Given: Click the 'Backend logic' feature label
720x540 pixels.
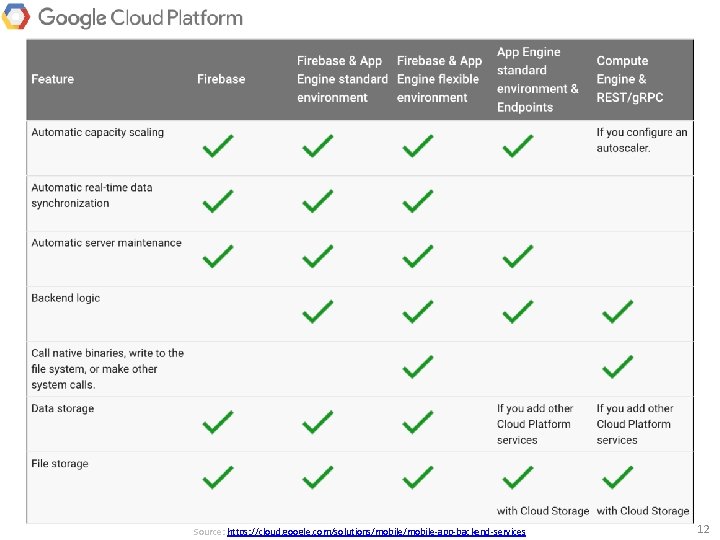Looking at the screenshot, I should pyautogui.click(x=66, y=298).
